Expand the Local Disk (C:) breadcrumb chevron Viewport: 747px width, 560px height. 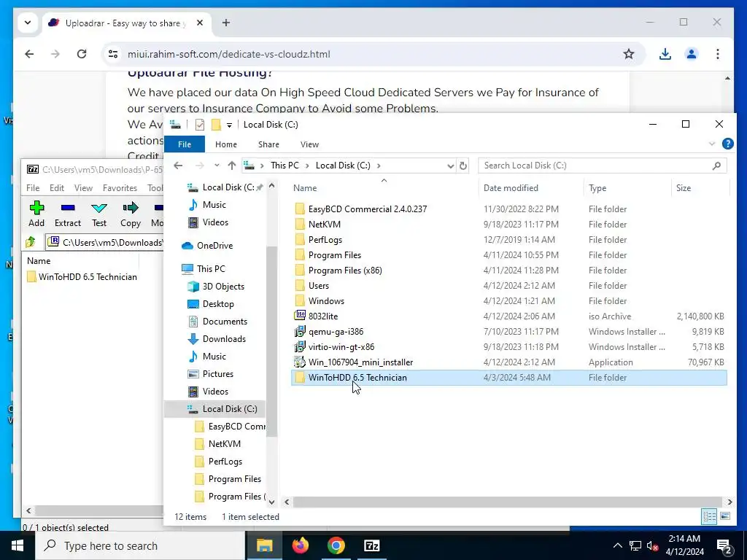click(379, 166)
